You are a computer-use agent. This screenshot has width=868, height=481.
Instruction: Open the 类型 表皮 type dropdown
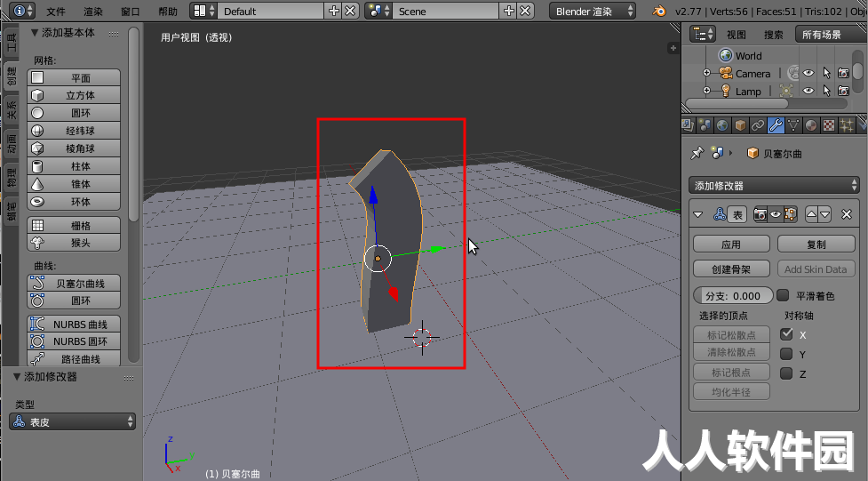coord(73,421)
